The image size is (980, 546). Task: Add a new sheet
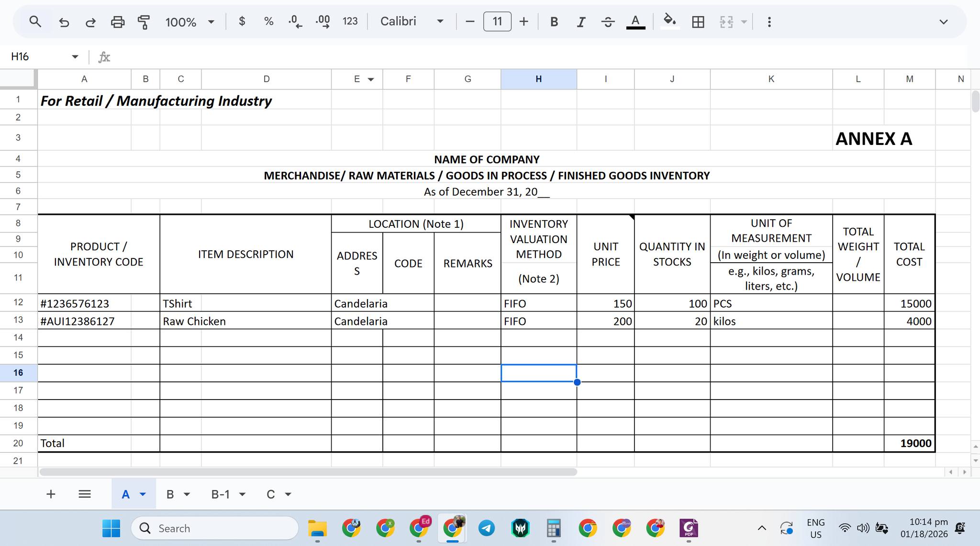click(x=51, y=494)
